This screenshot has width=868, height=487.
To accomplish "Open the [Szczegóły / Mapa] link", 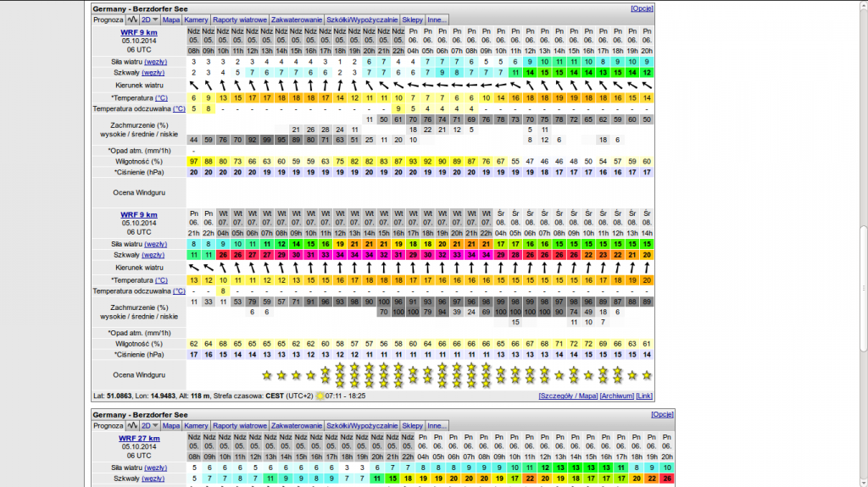I will [568, 396].
